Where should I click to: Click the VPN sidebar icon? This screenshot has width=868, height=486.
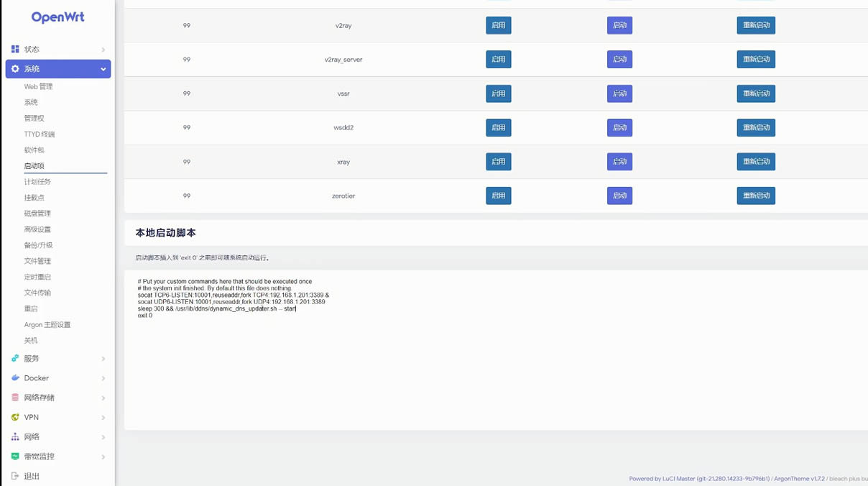pyautogui.click(x=15, y=417)
